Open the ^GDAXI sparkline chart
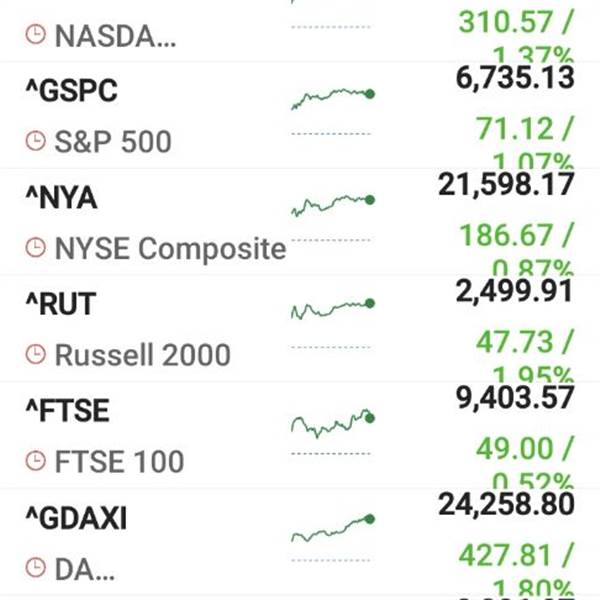 [332, 527]
